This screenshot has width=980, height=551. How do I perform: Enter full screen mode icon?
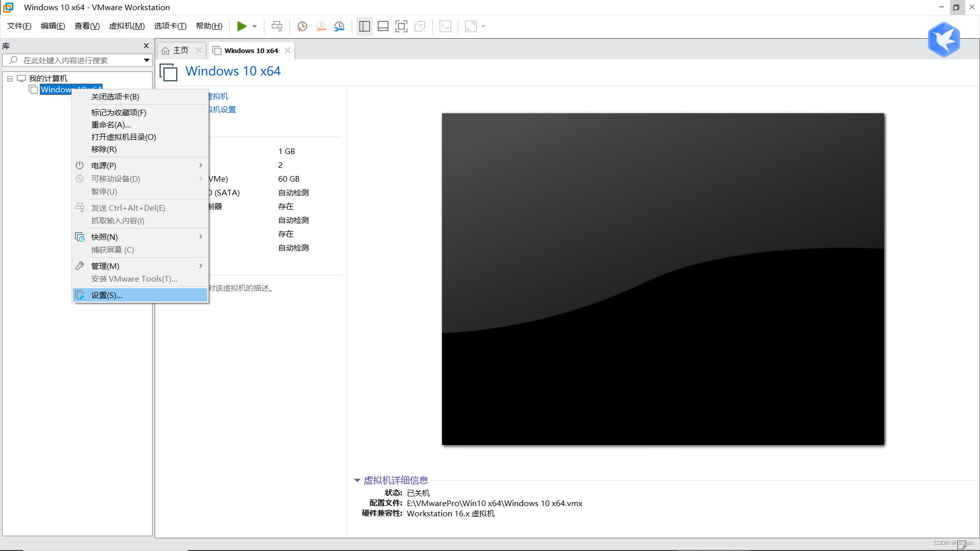[x=402, y=26]
